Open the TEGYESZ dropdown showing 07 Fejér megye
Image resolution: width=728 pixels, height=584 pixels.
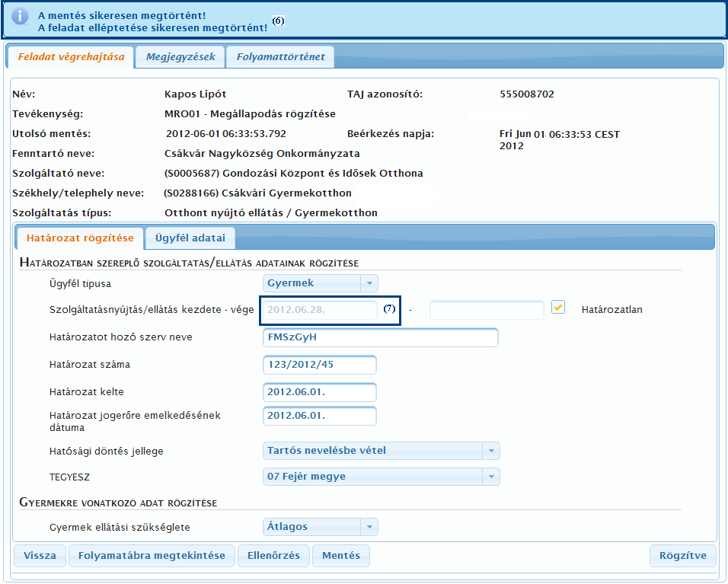coord(382,477)
